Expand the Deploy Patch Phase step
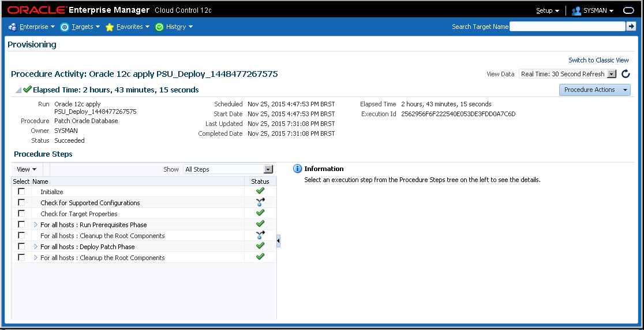Screen dimensions: 644x330 point(36,246)
